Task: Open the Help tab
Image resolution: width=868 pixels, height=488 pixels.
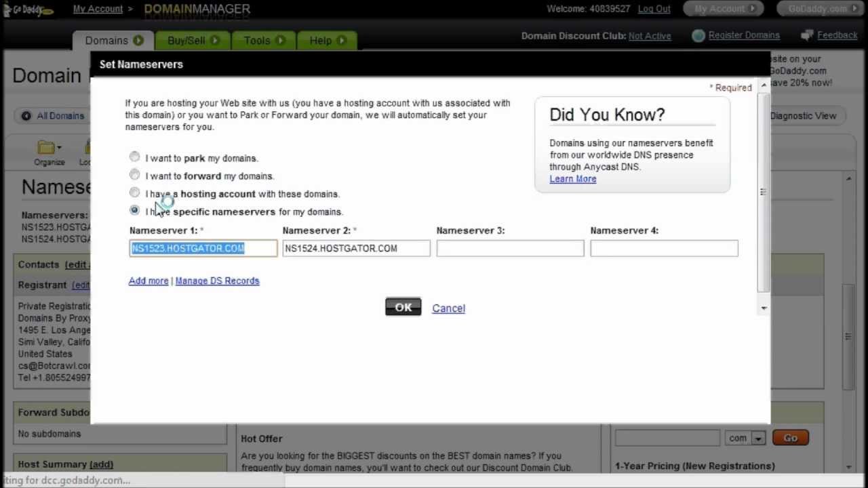Action: click(x=326, y=41)
